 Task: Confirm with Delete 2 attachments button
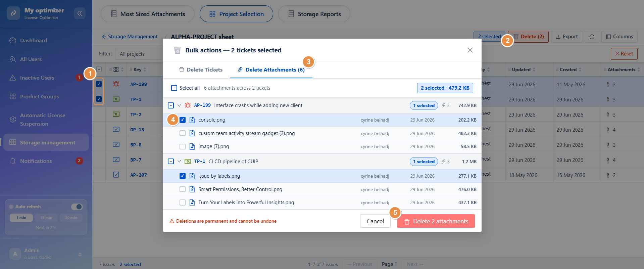point(436,221)
